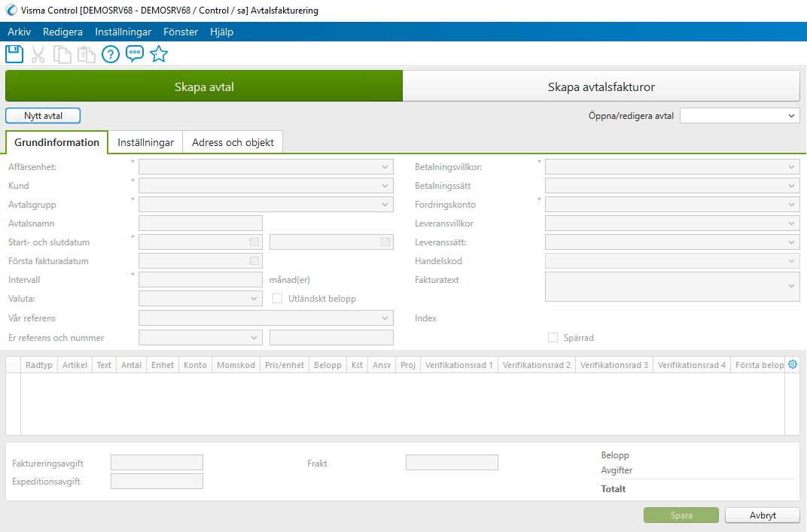Save the current record using the diskette icon
Viewport: 807px width, 532px height.
14,53
